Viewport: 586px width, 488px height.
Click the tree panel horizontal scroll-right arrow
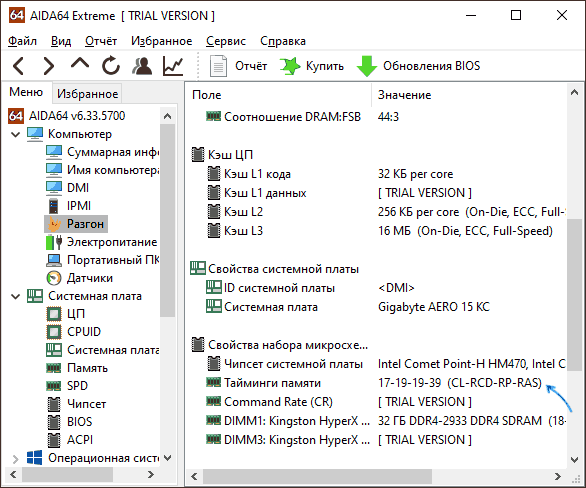coord(151,475)
